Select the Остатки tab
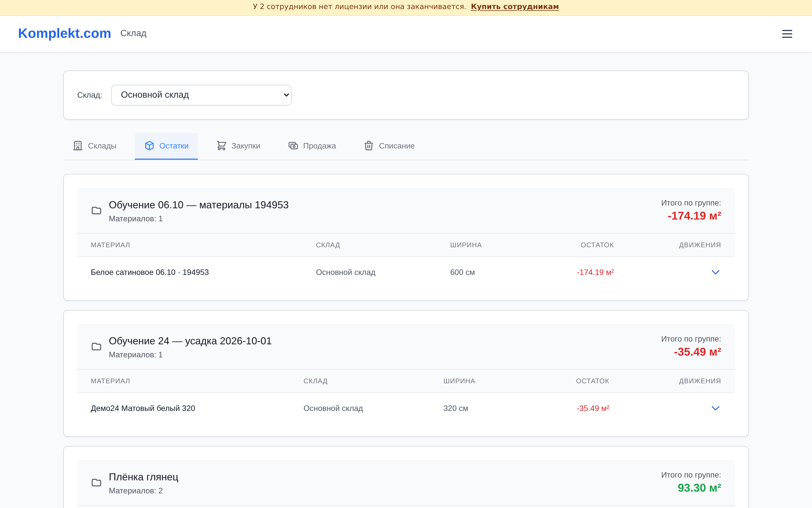This screenshot has width=812, height=508. (166, 146)
